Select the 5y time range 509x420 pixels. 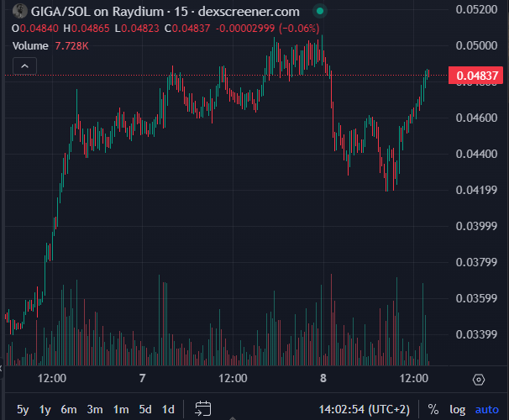23,409
